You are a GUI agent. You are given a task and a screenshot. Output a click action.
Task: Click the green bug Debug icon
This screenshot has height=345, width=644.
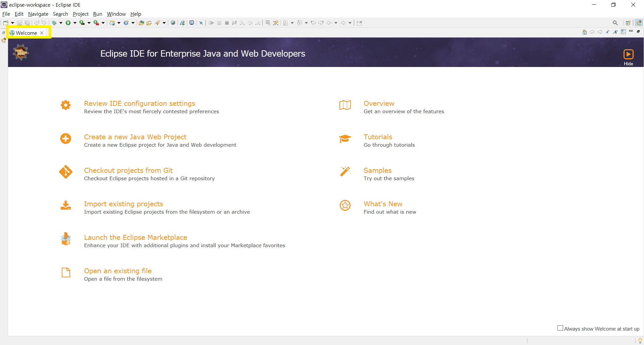click(54, 23)
